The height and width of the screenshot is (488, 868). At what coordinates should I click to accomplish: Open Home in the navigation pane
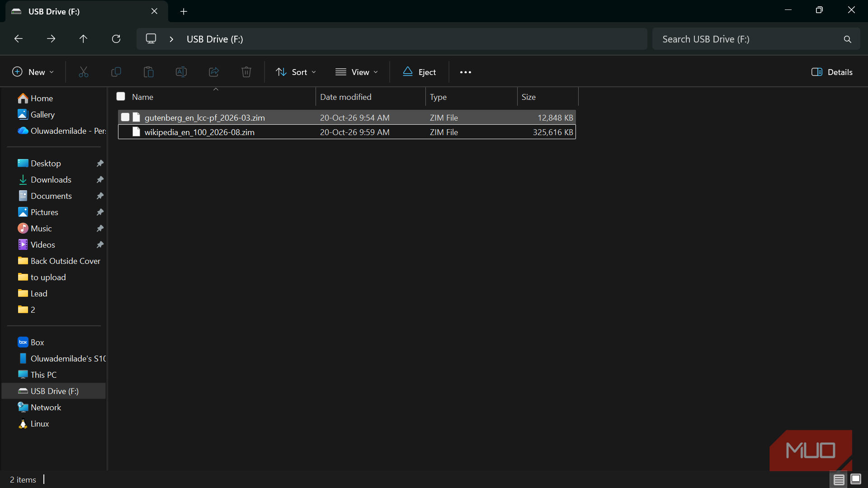(42, 98)
